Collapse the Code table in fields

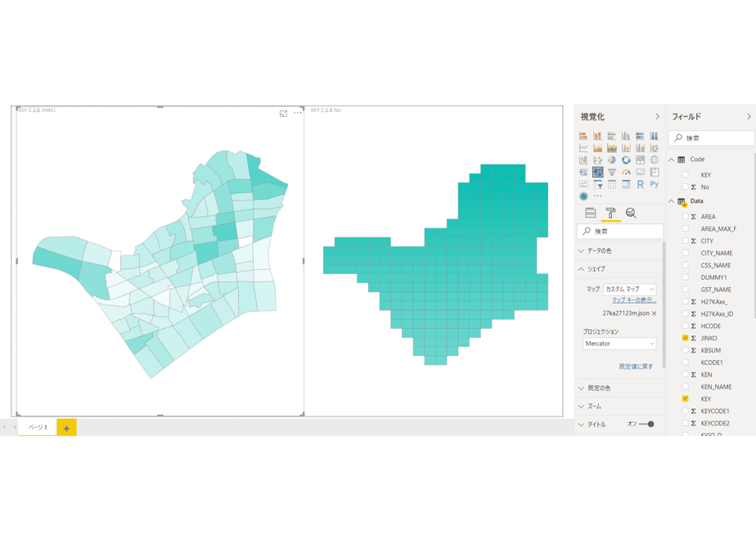671,160
